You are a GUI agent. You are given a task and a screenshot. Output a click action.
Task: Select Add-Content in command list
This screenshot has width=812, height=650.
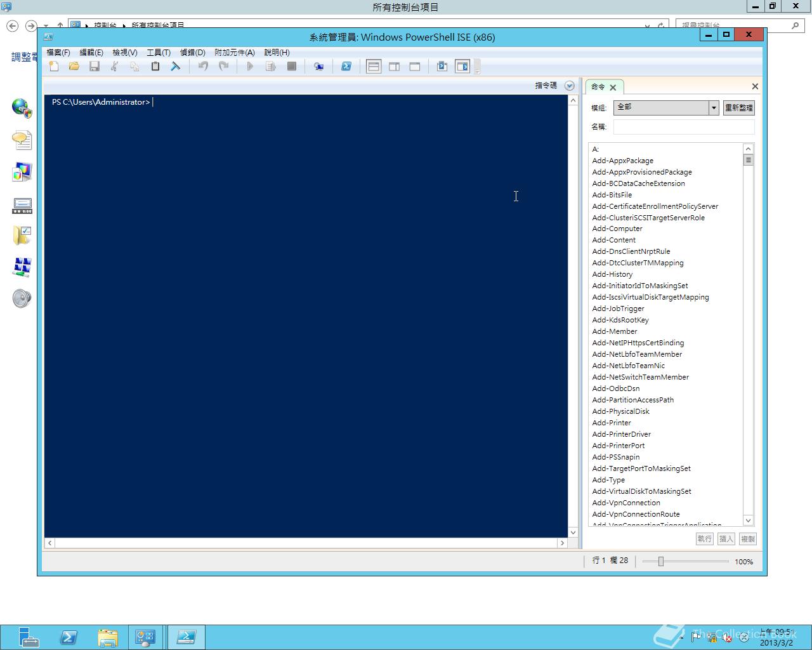(x=613, y=240)
